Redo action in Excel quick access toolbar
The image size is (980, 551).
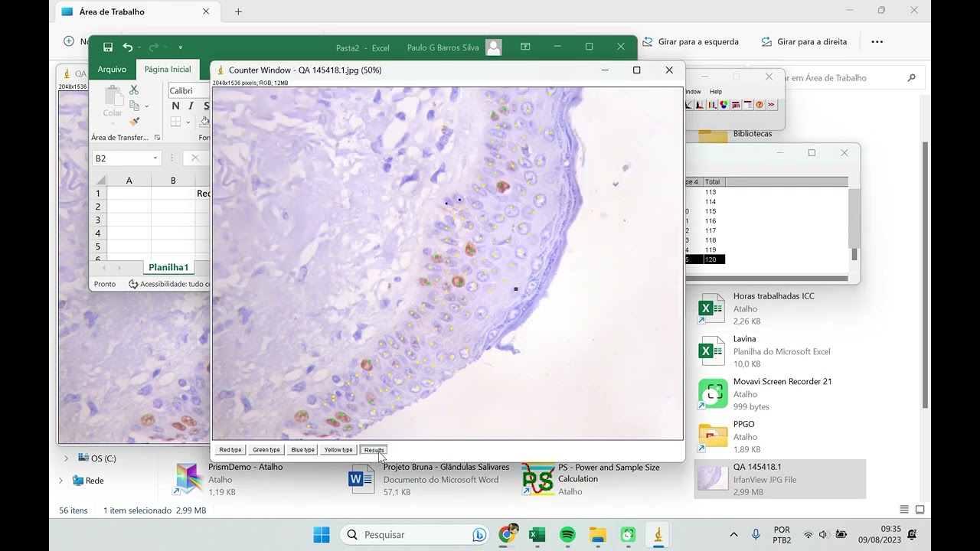(x=154, y=47)
